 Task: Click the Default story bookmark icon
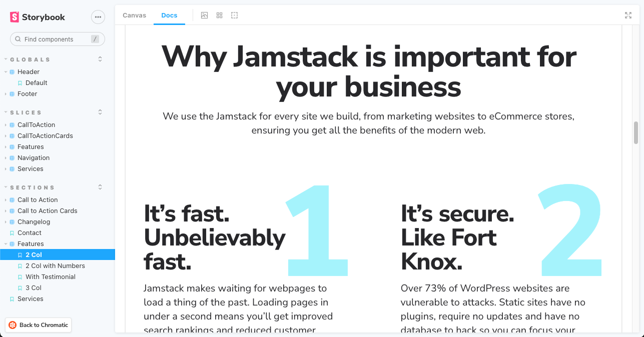pyautogui.click(x=20, y=83)
